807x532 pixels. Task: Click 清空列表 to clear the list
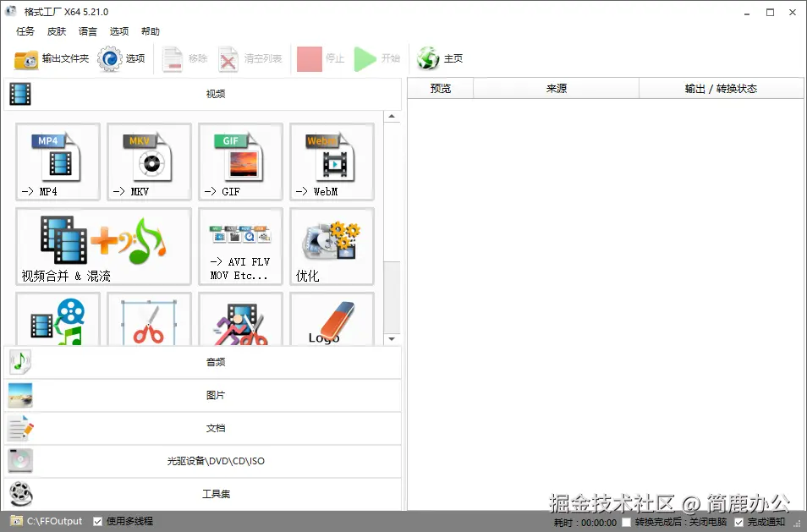click(x=250, y=58)
